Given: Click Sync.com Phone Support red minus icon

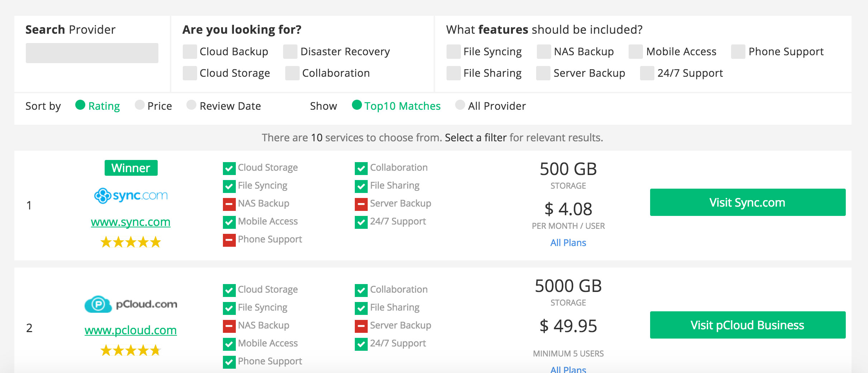Looking at the screenshot, I should (x=229, y=240).
